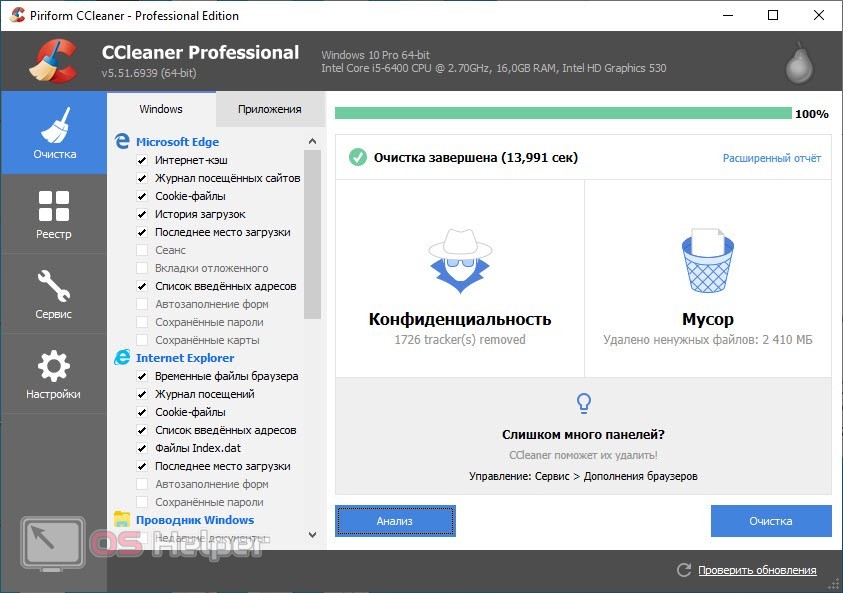Click the refresh icon beside Проверить обновления

684,570
